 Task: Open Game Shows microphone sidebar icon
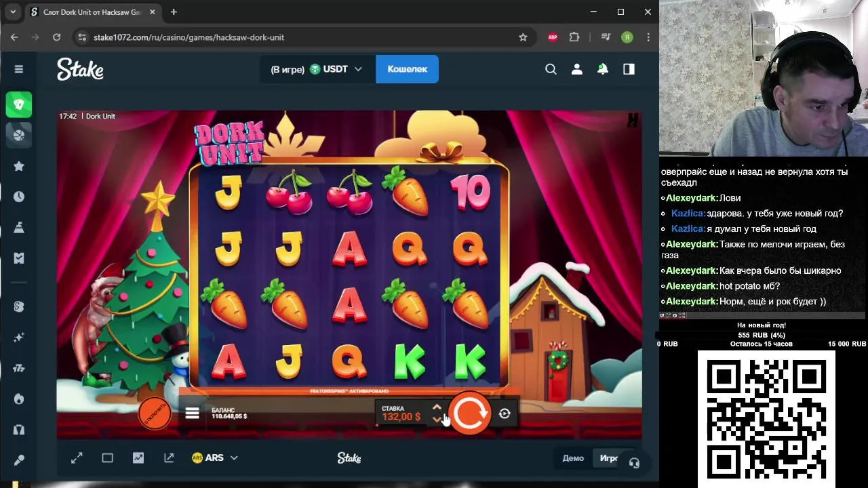point(19,461)
